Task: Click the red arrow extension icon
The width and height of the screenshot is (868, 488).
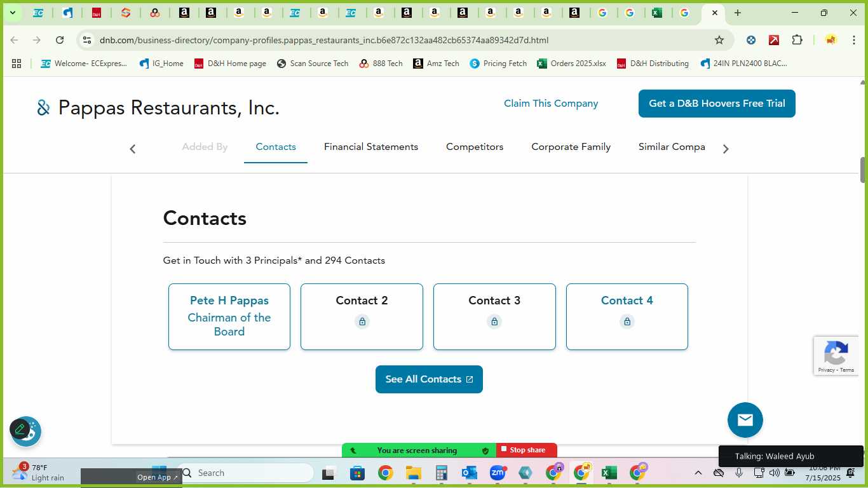Action: click(774, 40)
